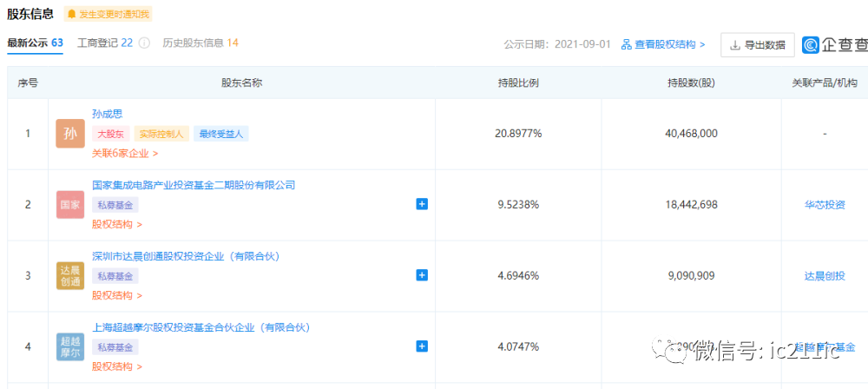
Task: Switch to the 工商登记 tab
Action: pos(105,43)
